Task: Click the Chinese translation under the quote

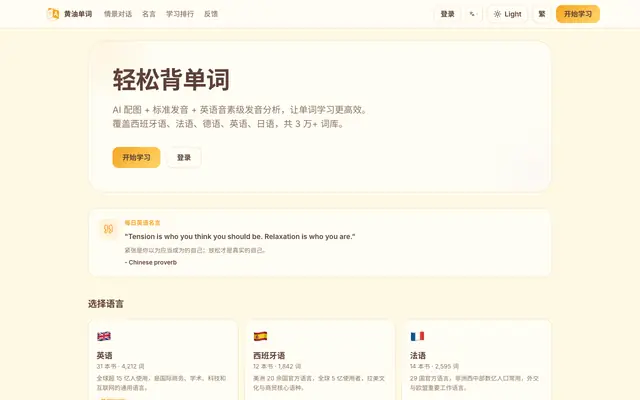Action: [196, 250]
